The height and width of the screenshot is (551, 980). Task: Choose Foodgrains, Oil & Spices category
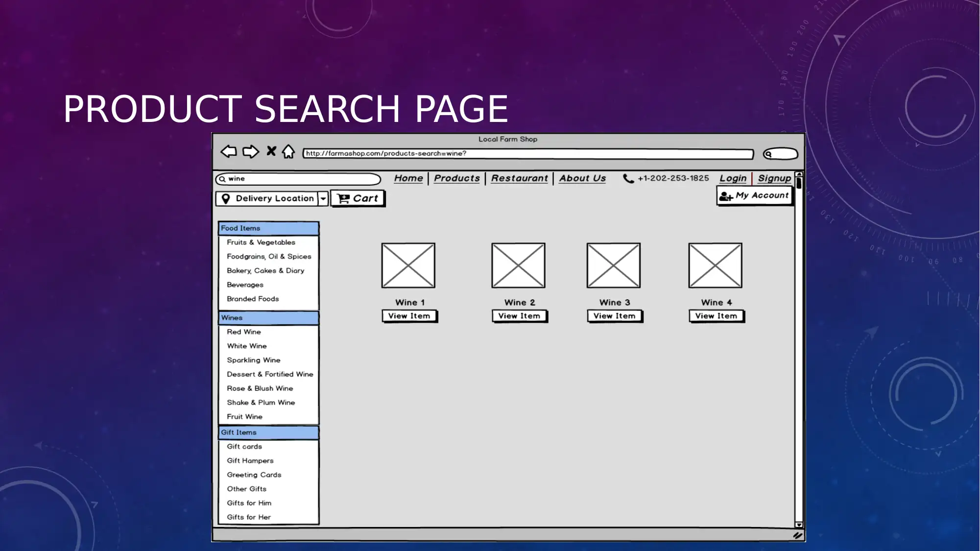(269, 257)
